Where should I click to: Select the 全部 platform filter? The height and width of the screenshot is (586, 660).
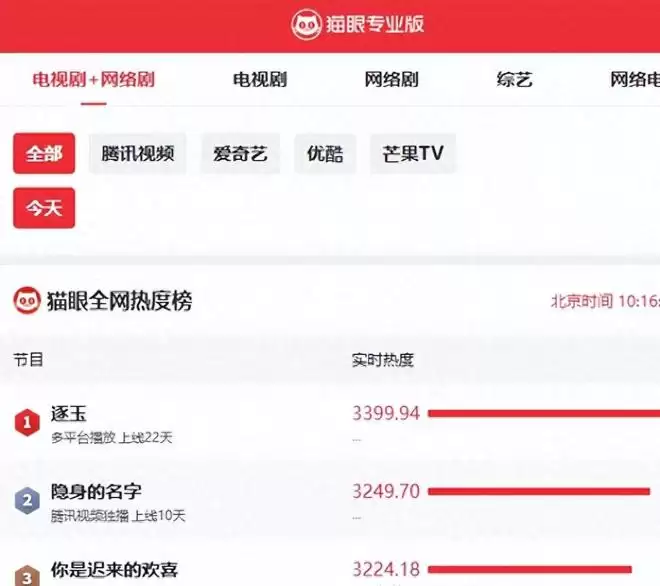(x=44, y=154)
